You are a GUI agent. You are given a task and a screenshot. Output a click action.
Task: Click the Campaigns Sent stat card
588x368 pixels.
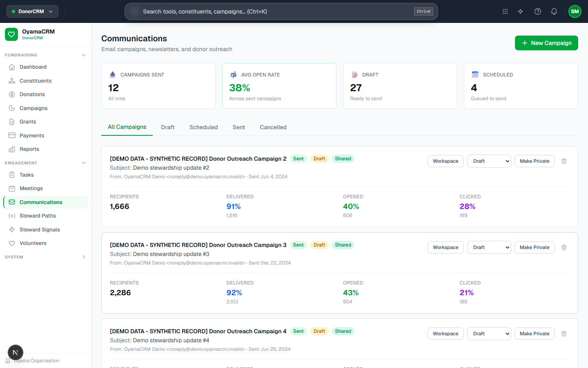pyautogui.click(x=158, y=86)
